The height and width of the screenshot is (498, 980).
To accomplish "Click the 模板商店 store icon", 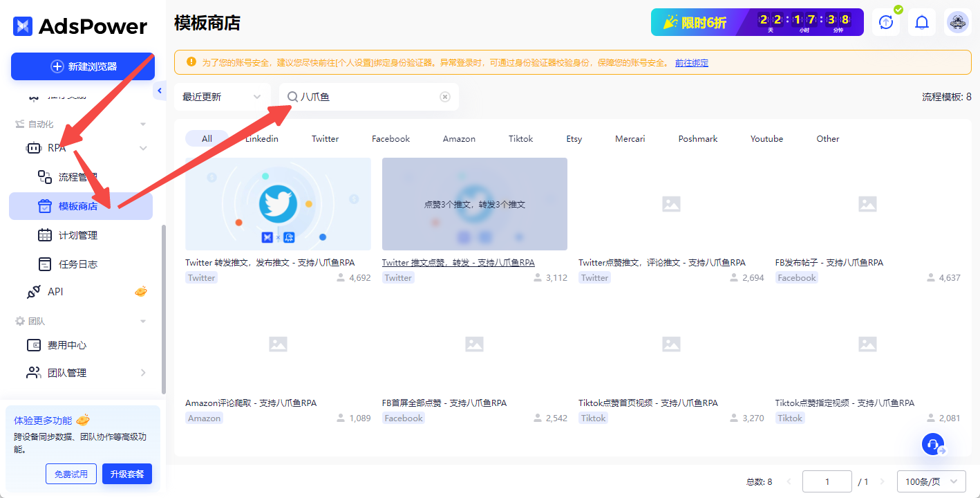I will pyautogui.click(x=45, y=206).
